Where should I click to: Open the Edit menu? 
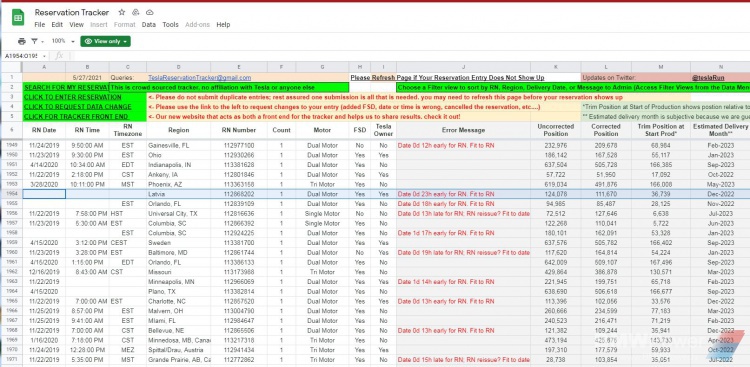57,24
